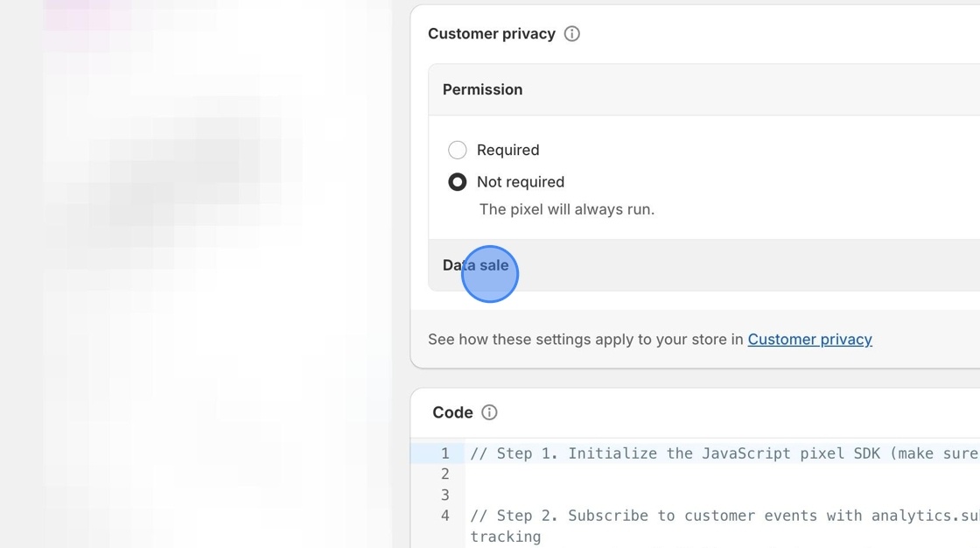This screenshot has height=548, width=980.
Task: Open the Customer privacy info tooltip
Action: [571, 33]
